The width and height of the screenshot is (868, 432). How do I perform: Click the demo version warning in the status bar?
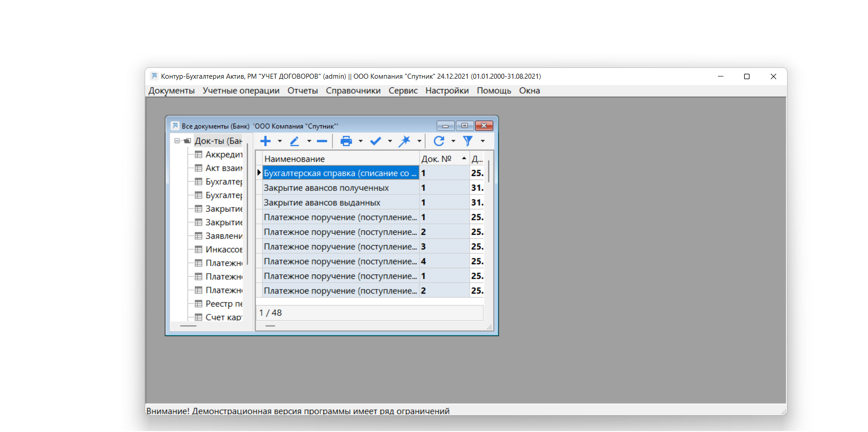tap(298, 411)
